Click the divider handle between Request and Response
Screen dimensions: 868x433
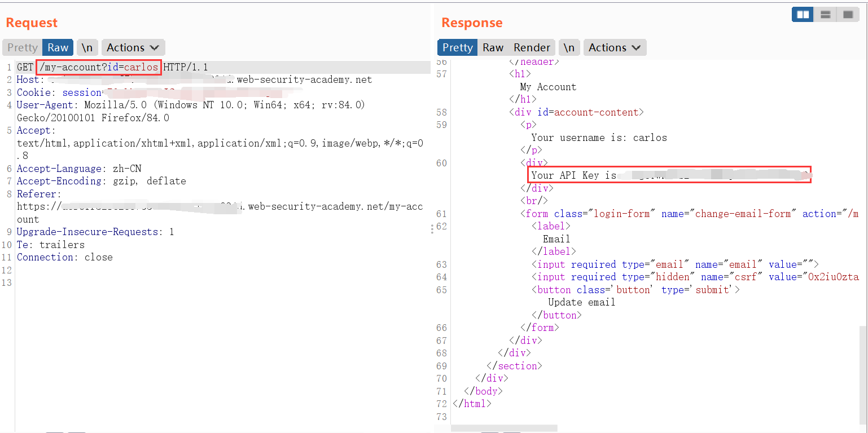(432, 228)
